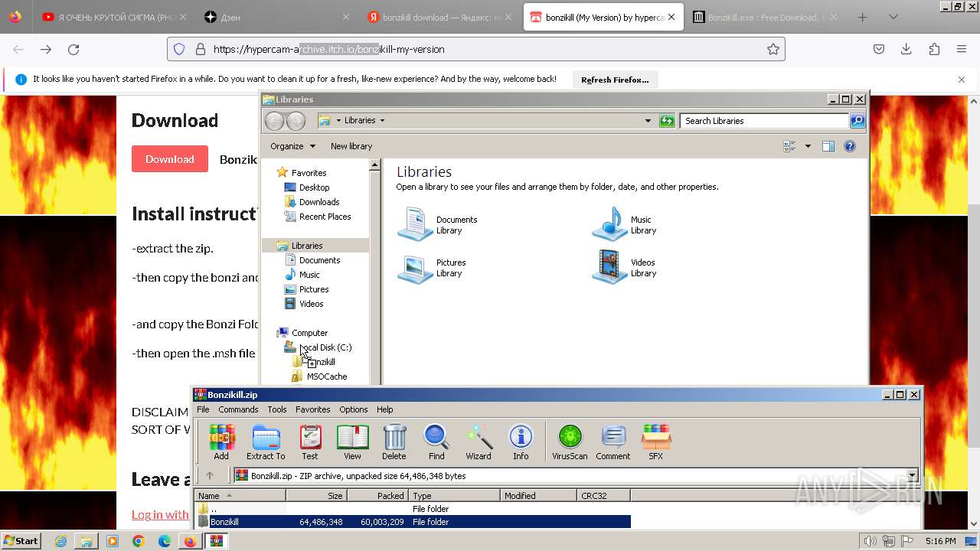Open Explorer help question-mark icon
Image resolution: width=980 pixels, height=551 pixels.
[x=850, y=146]
